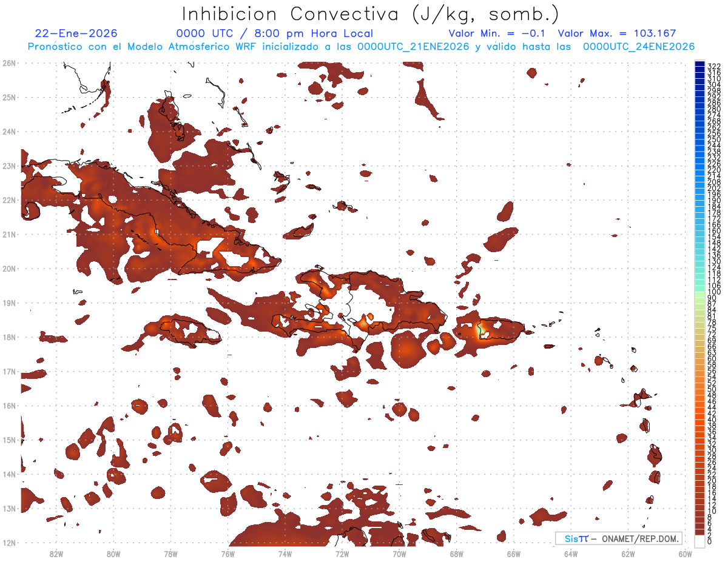Click the "72W" longitude label
Image resolution: width=728 pixels, height=562 pixels.
click(x=342, y=554)
